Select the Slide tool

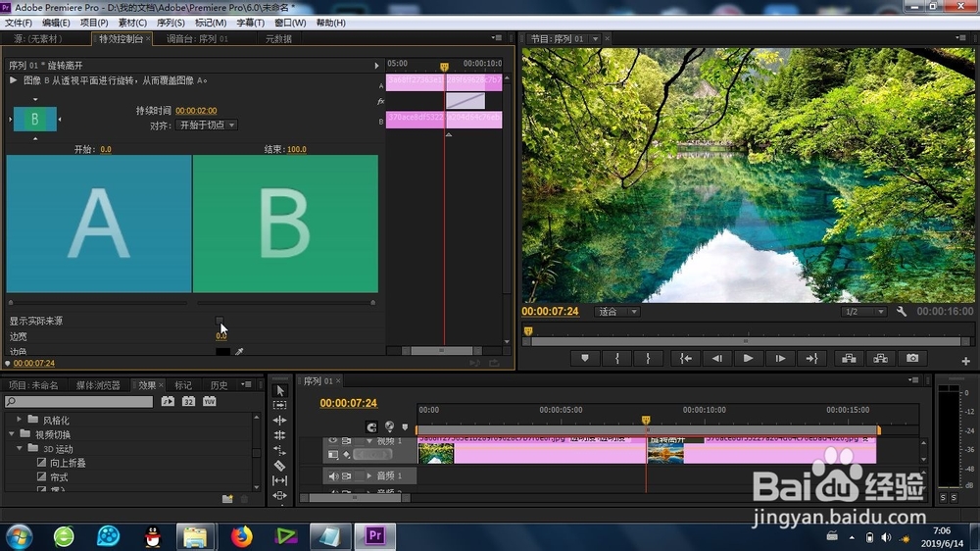tap(280, 495)
